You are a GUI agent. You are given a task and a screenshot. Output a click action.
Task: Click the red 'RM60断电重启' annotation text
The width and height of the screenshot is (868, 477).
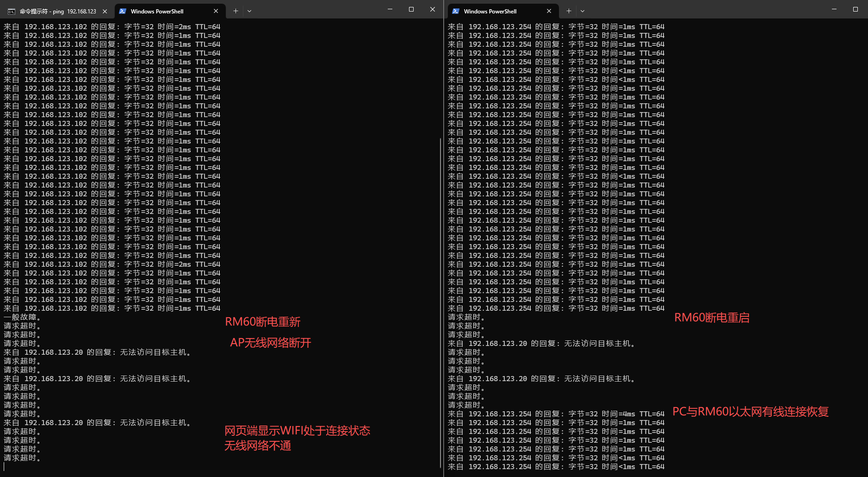(712, 318)
